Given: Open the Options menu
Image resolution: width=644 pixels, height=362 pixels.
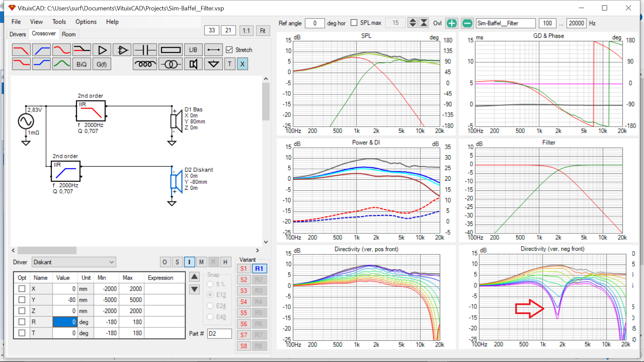Looking at the screenshot, I should pos(86,22).
